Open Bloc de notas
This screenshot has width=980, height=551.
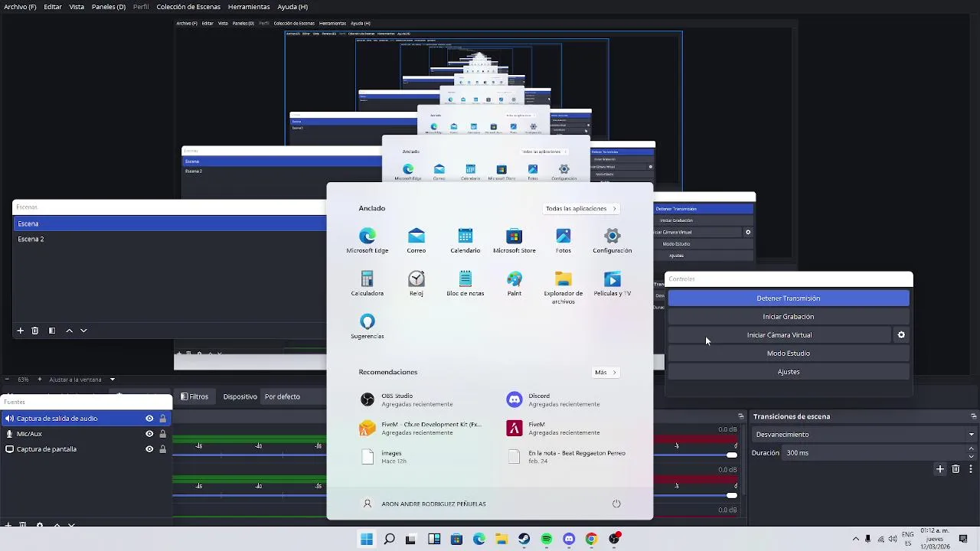click(x=465, y=283)
